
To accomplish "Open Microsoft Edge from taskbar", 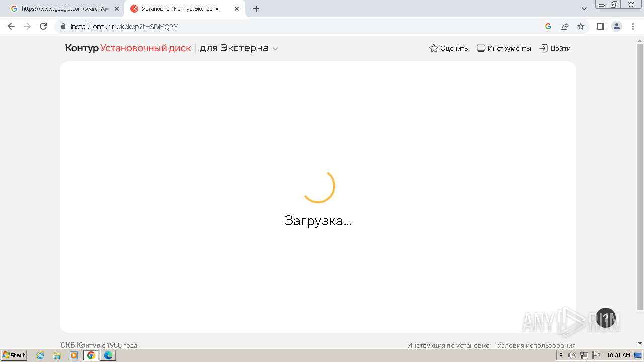I will (x=108, y=355).
